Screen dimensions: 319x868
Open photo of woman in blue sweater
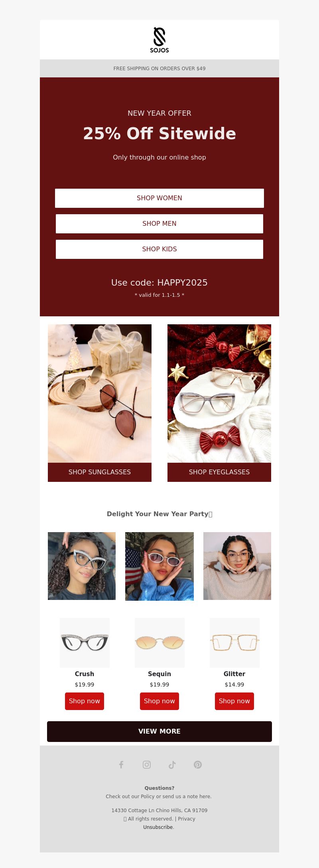(x=159, y=566)
